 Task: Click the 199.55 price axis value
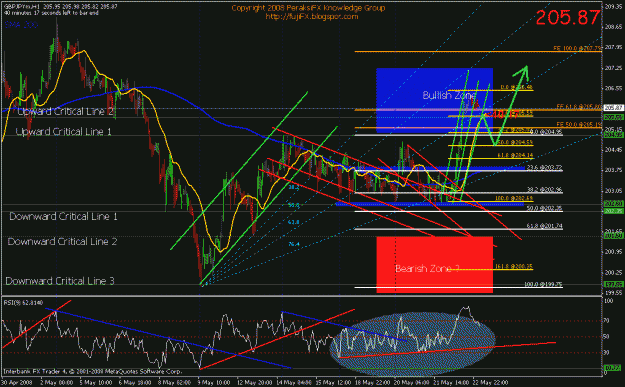[613, 293]
